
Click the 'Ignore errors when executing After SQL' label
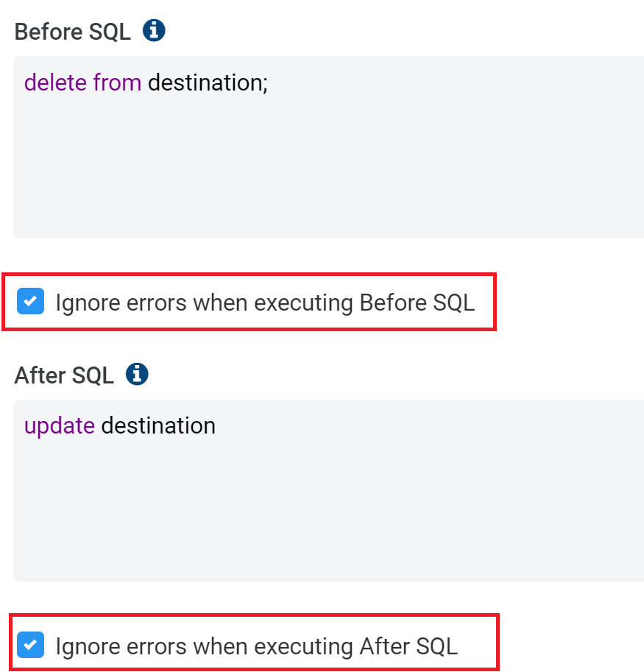coord(257,646)
